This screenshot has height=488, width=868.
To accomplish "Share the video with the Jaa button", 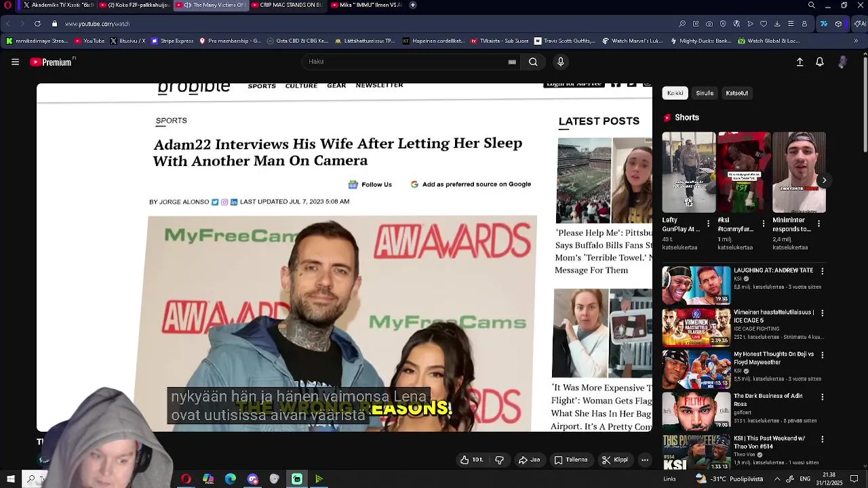I will click(530, 460).
